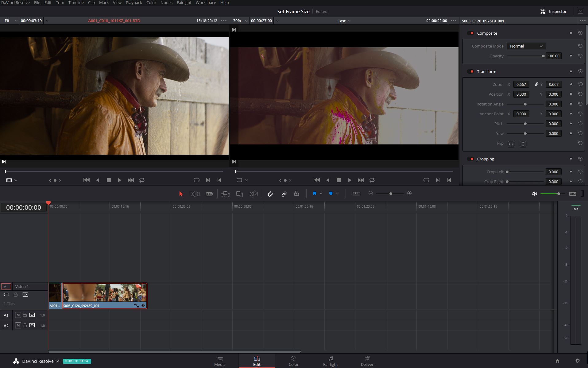This screenshot has height=368, width=588.
Task: Click the full extent zoom icon
Action: (x=356, y=194)
